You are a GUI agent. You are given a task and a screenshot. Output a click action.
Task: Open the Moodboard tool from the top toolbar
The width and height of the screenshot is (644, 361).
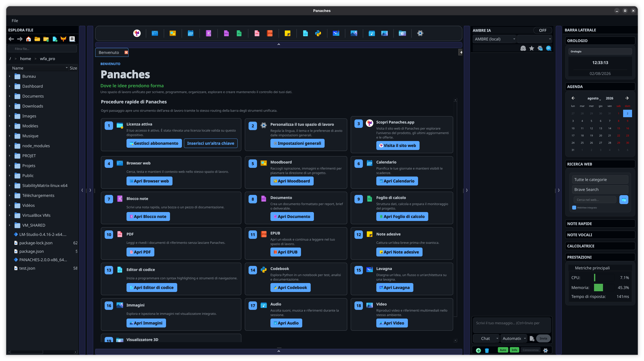coord(172,33)
